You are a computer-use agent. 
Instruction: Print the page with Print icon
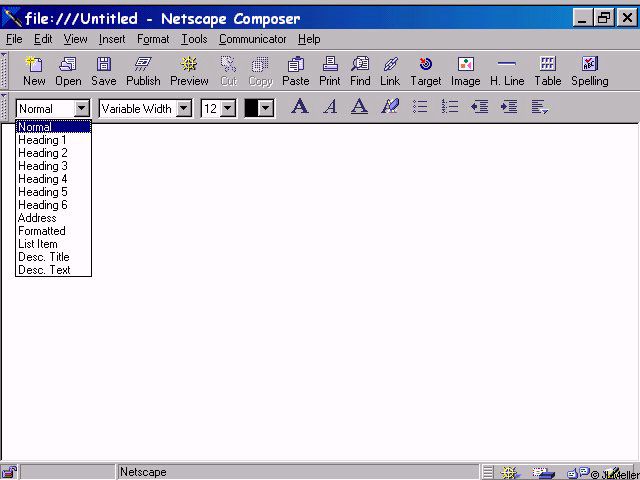(330, 71)
